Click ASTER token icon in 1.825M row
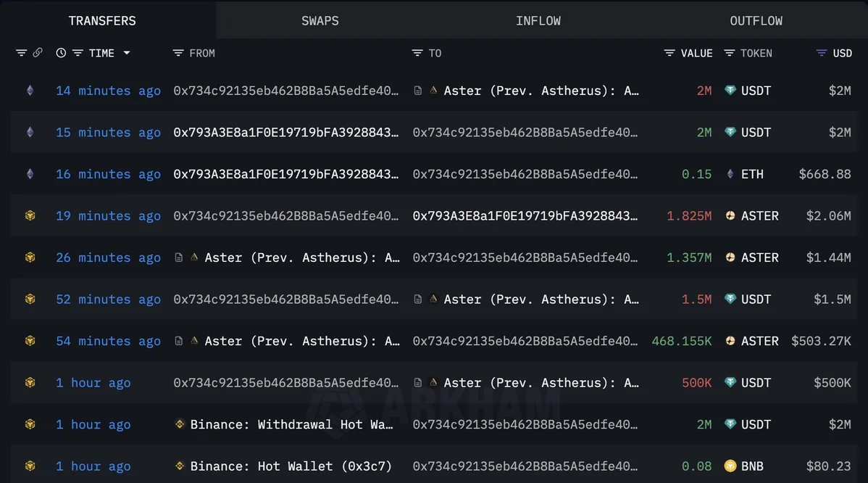868x483 pixels. (x=730, y=216)
